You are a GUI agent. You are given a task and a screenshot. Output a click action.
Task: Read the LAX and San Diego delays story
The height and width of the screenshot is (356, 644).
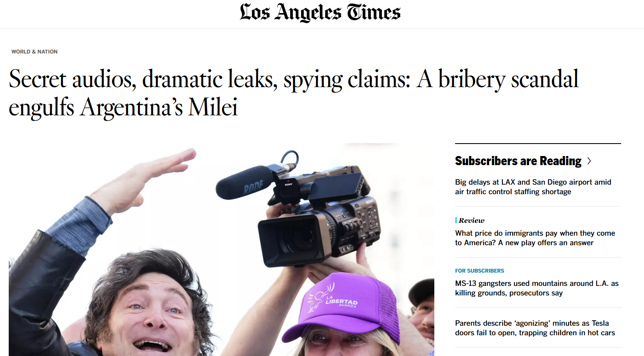533,187
